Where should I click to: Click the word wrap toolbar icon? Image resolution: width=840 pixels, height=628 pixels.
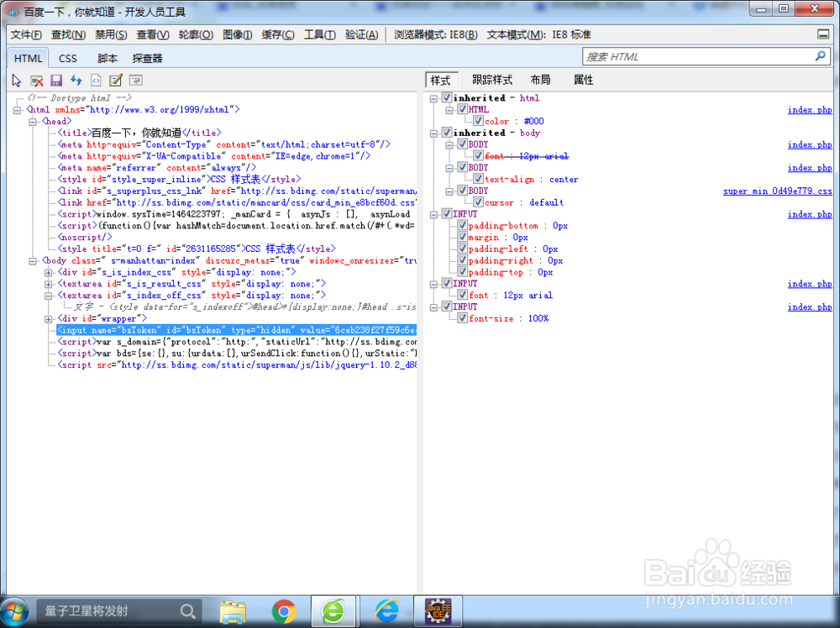point(135,81)
